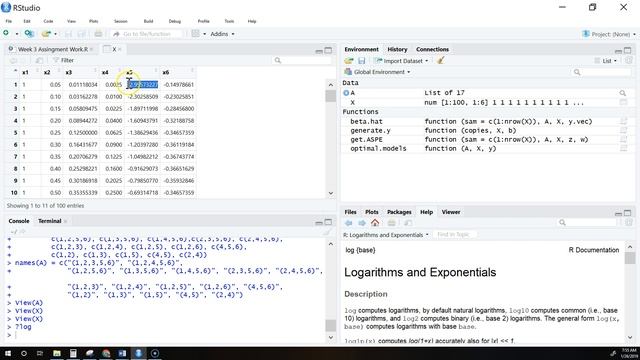Click the Help home icon
This screenshot has height=360, width=640.
pyautogui.click(x=375, y=223)
